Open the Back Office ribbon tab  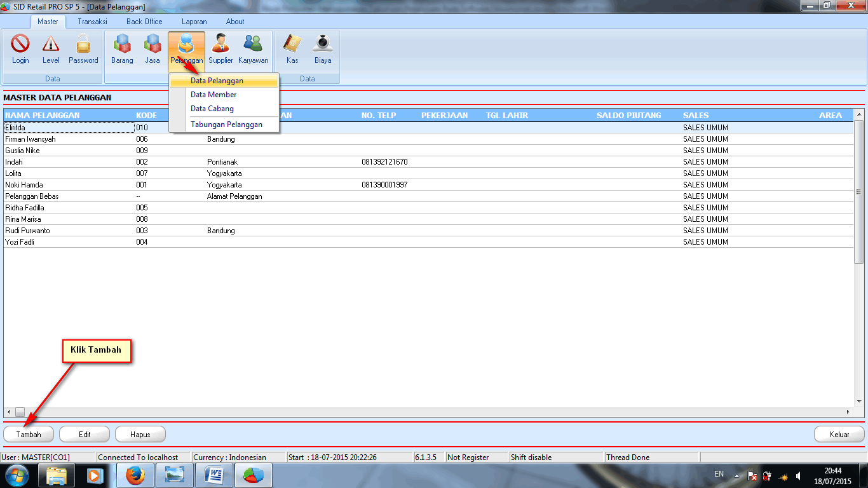point(144,22)
